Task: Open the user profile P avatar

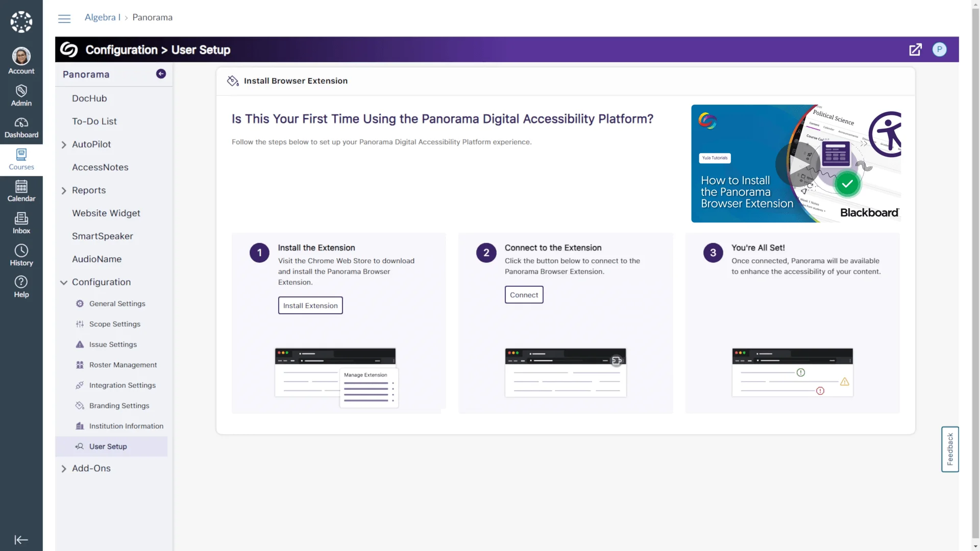Action: pos(939,49)
